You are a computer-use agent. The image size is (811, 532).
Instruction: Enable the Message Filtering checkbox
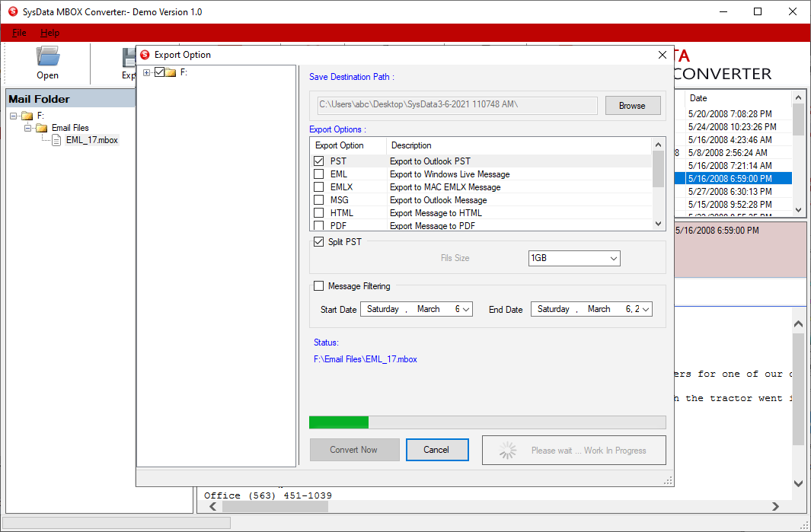318,286
